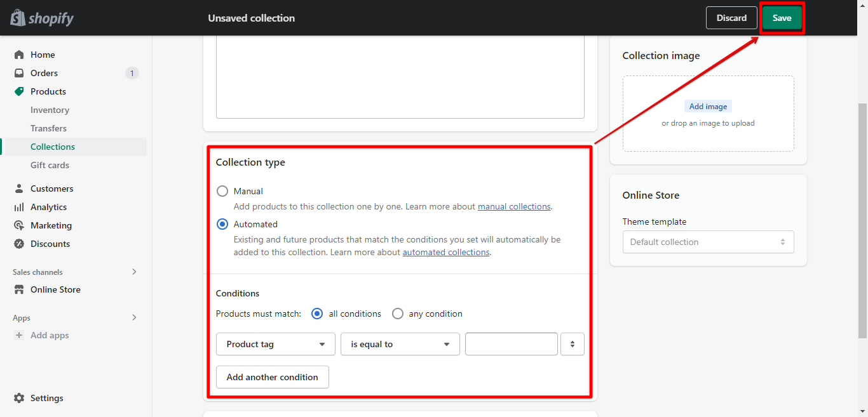Click the Discounts percent badge icon
This screenshot has height=417, width=868.
point(19,244)
